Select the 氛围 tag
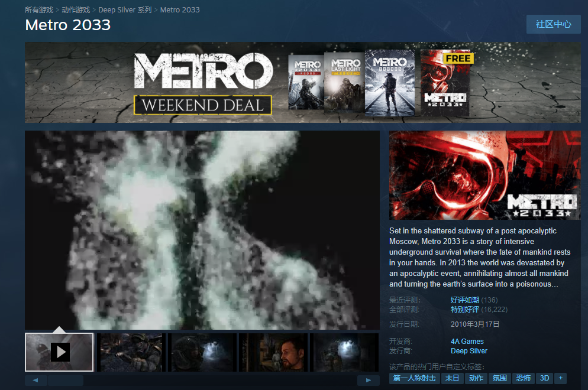The width and height of the screenshot is (588, 390). [x=499, y=378]
